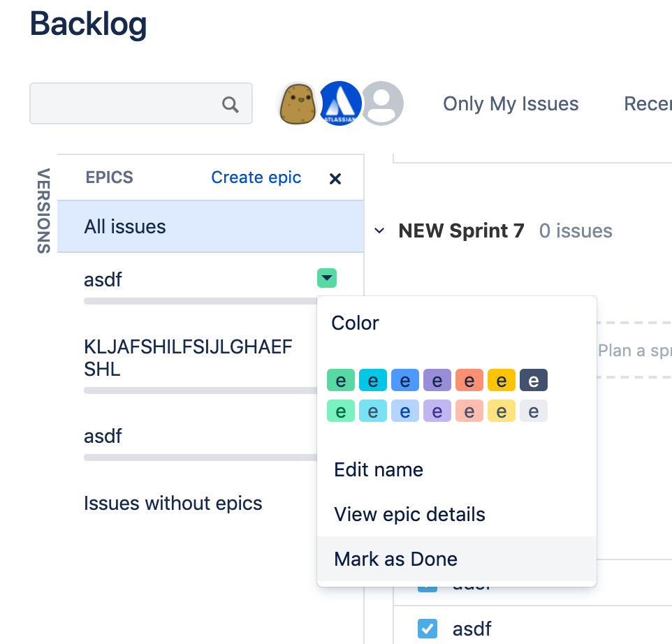
Task: Select the KLJAFSHILFSIJLGHAEFSHL epic
Action: point(189,358)
